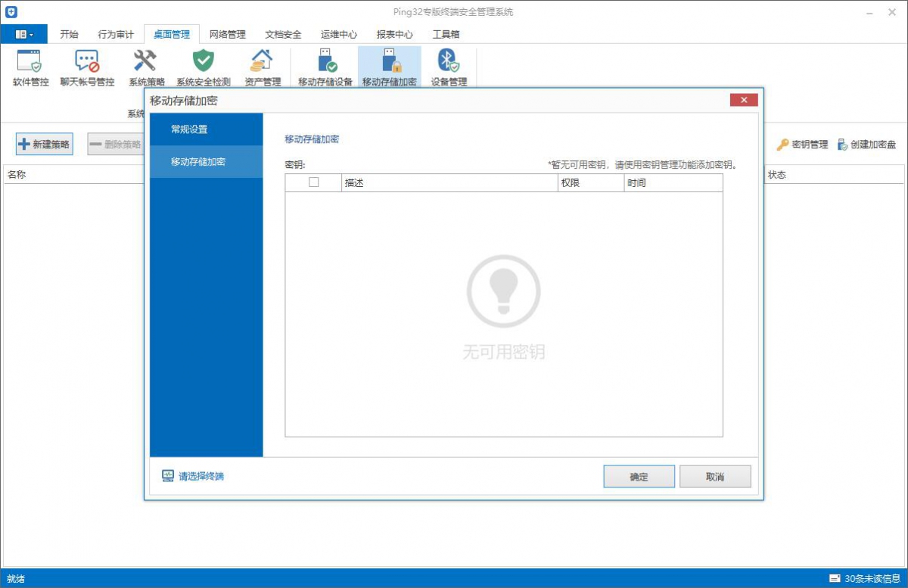This screenshot has height=588, width=908.
Task: Close the 移动存储加密 dialog
Action: point(745,100)
